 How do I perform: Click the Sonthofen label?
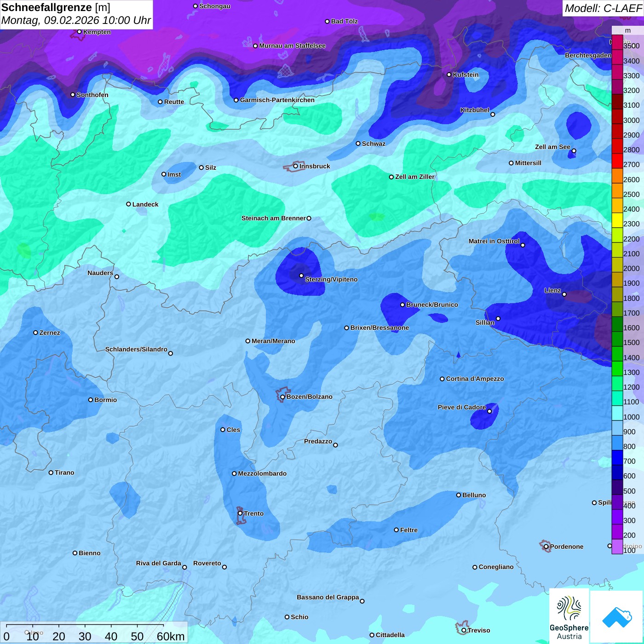coord(92,95)
